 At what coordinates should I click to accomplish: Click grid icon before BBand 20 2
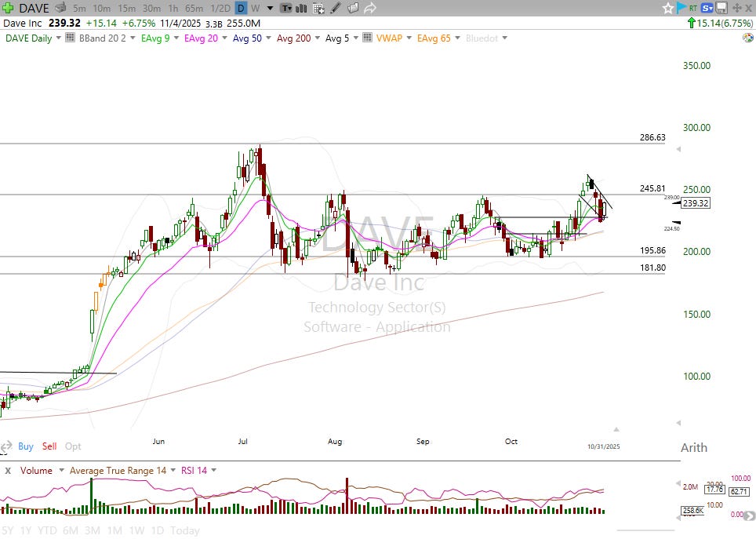[x=70, y=37]
